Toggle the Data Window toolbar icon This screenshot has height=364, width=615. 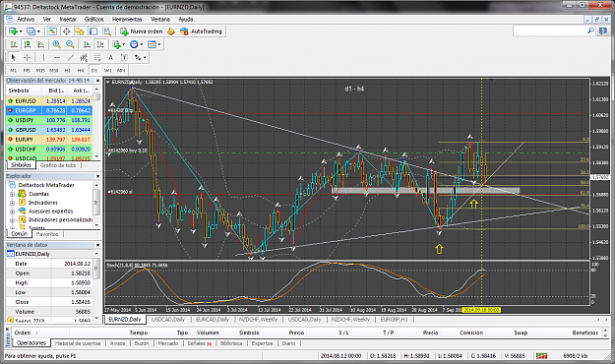pyautogui.click(x=66, y=31)
